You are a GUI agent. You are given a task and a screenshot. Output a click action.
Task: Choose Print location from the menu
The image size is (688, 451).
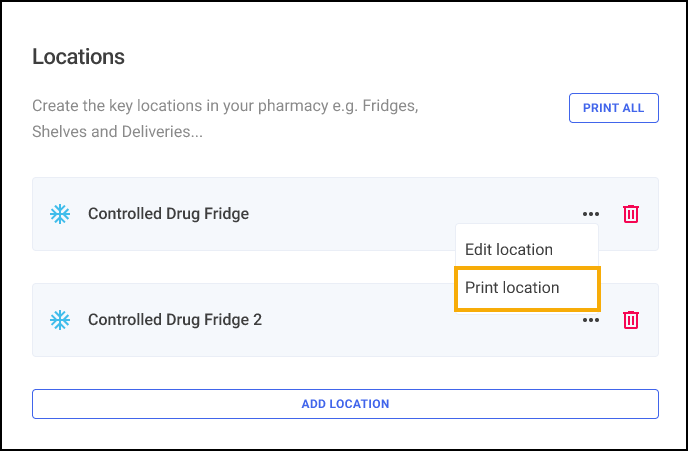(512, 287)
